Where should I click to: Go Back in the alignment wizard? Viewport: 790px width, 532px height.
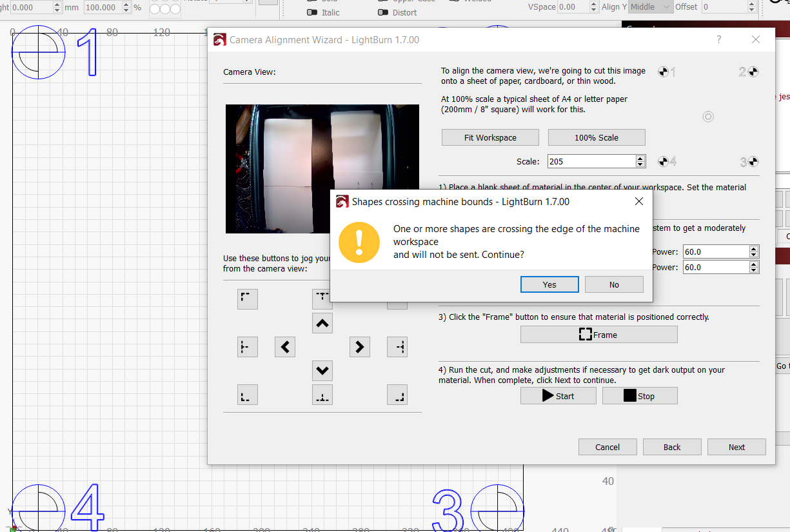pos(672,447)
